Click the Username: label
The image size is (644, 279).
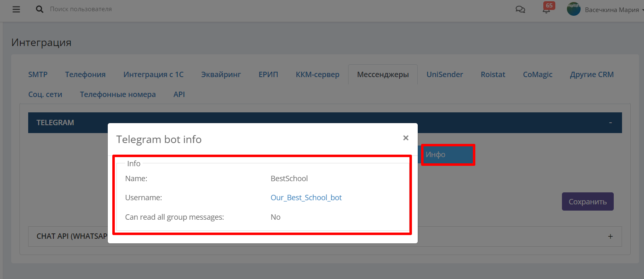coord(143,198)
